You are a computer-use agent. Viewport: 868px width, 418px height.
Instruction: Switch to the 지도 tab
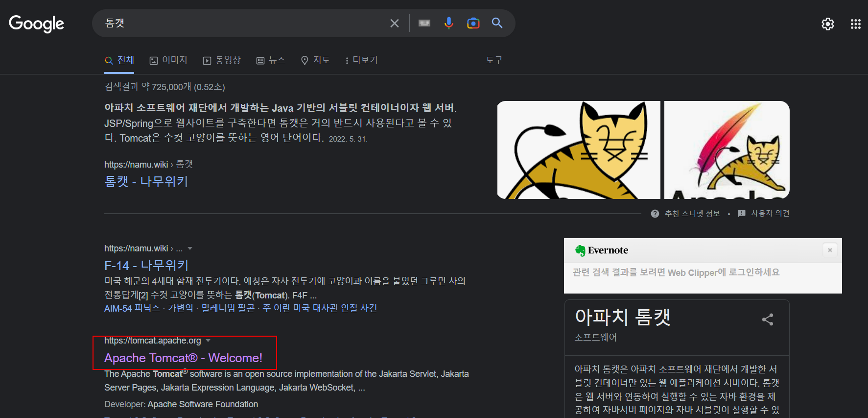[x=315, y=60]
